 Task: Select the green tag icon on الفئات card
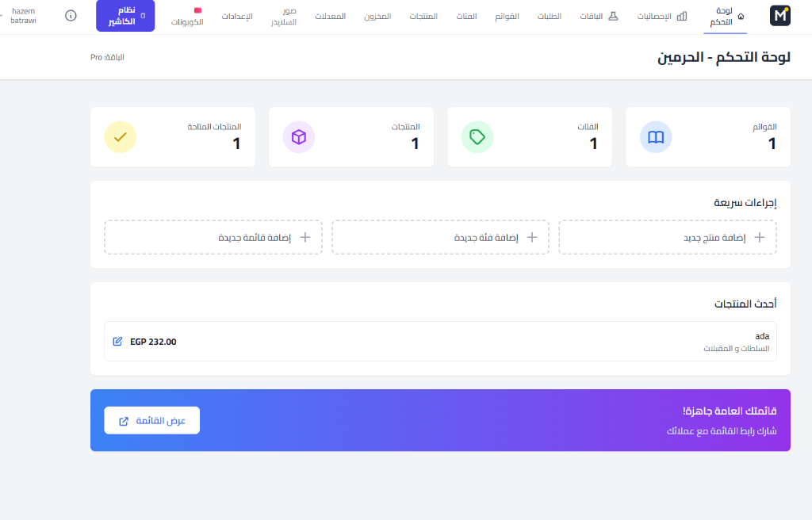click(x=477, y=136)
